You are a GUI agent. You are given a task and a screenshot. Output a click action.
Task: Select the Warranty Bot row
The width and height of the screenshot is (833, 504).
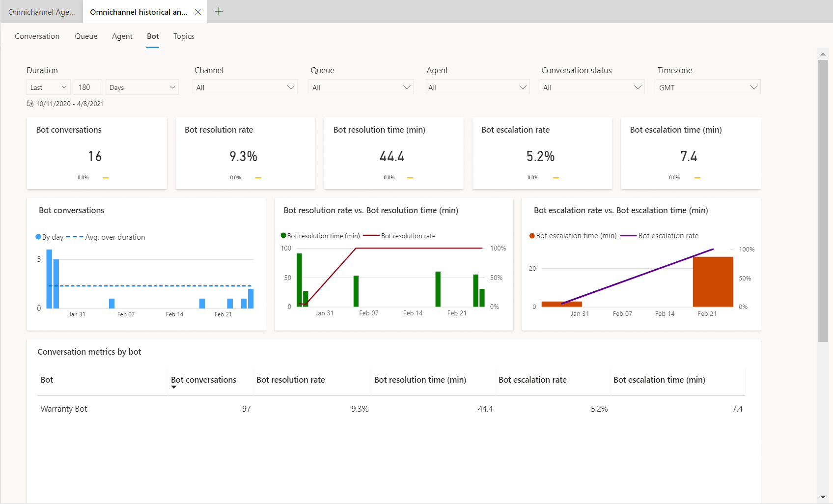pyautogui.click(x=391, y=409)
